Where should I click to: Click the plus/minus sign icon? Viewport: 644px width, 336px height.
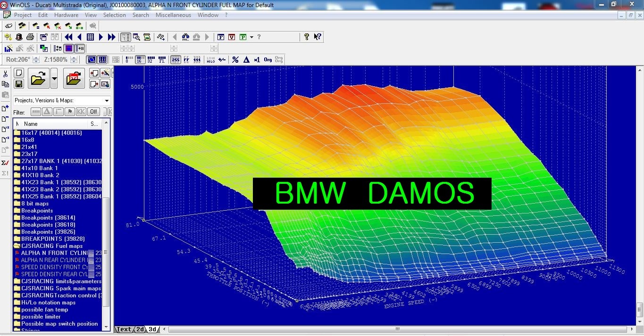pos(222,60)
